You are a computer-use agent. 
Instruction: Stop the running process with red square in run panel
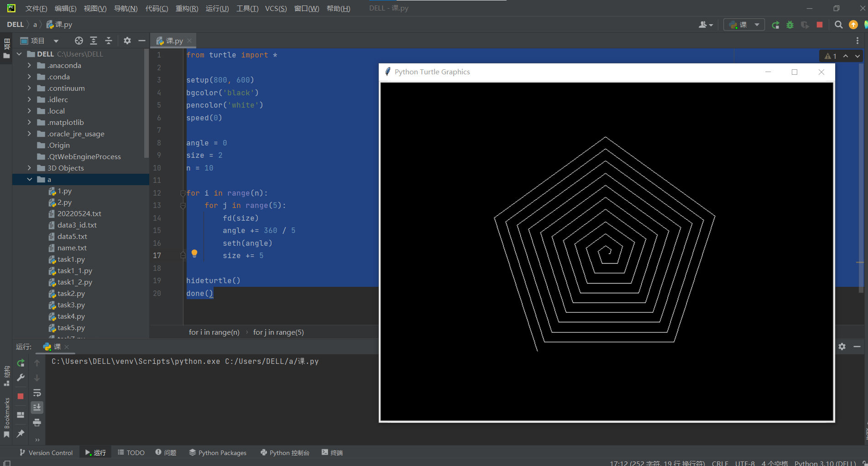[21, 396]
